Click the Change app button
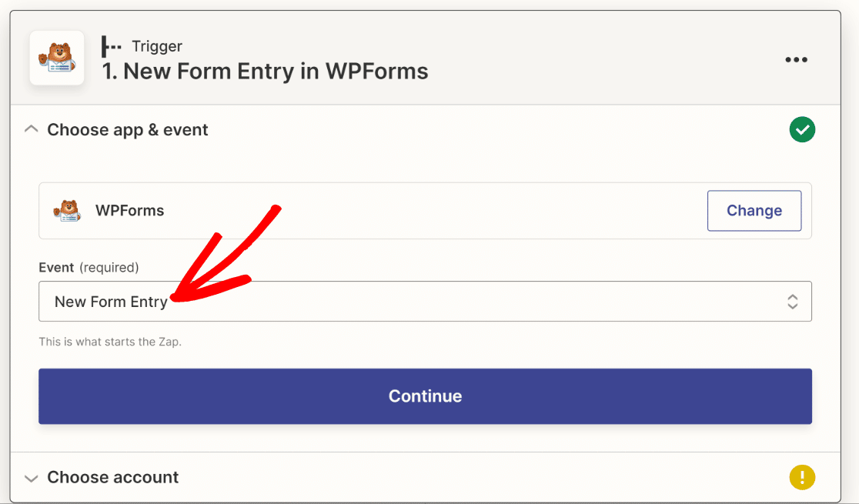Screen dimensions: 859x504 pos(754,210)
